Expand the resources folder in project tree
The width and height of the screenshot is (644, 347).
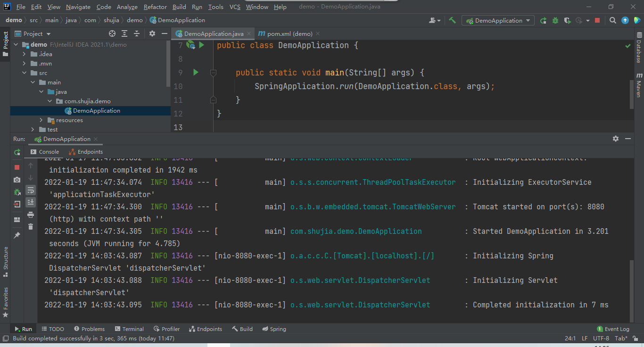(x=41, y=120)
